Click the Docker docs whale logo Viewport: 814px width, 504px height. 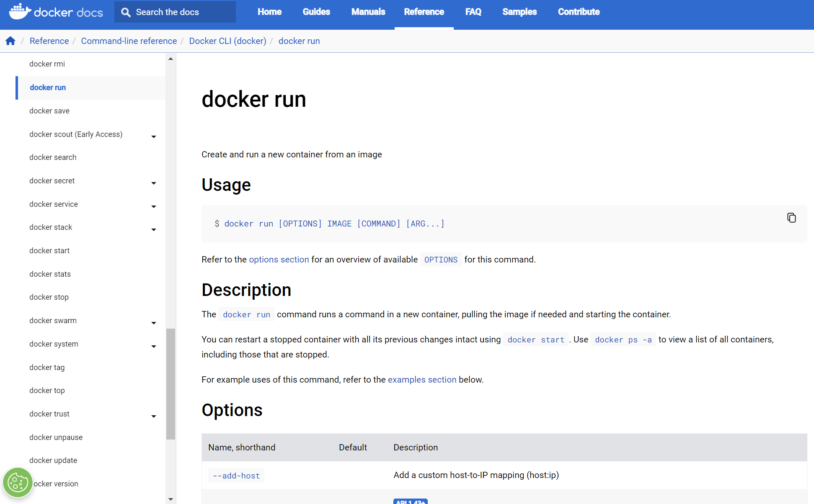coord(20,12)
